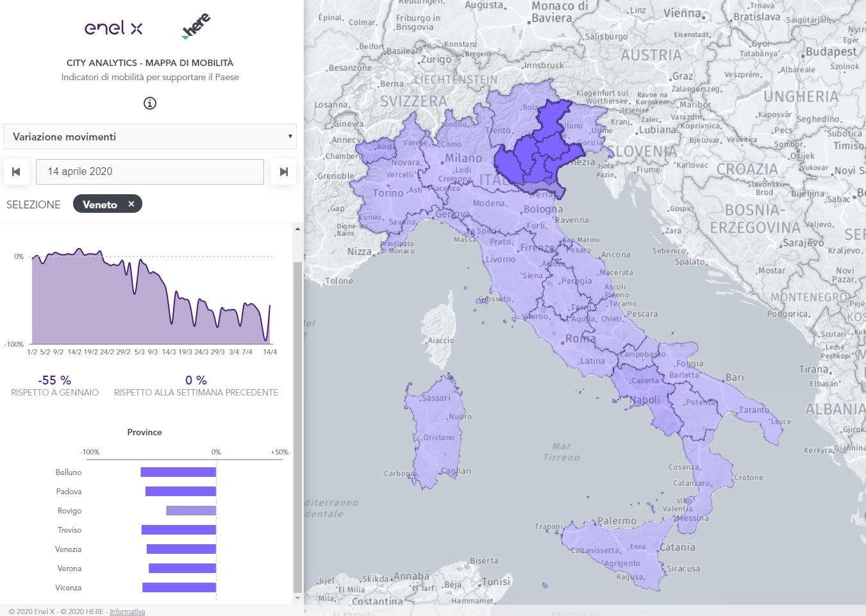The height and width of the screenshot is (616, 866).
Task: Click the Padova bar in chart
Action: 181,492
